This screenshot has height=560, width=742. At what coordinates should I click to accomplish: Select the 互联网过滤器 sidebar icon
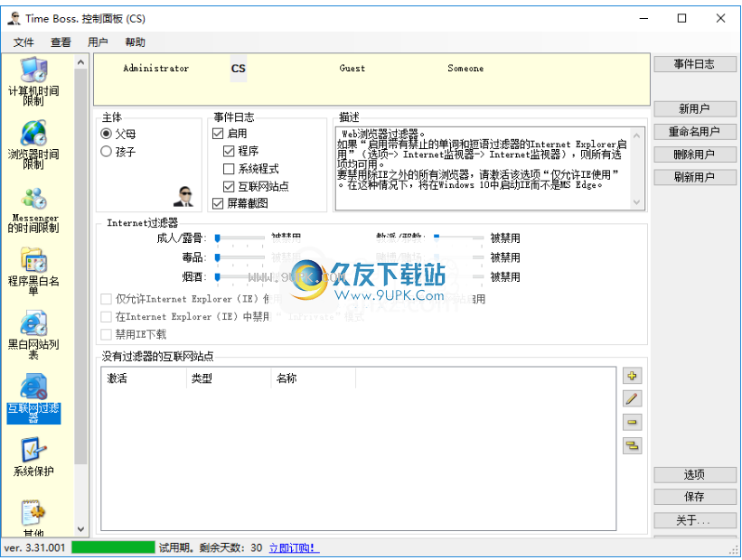click(33, 398)
